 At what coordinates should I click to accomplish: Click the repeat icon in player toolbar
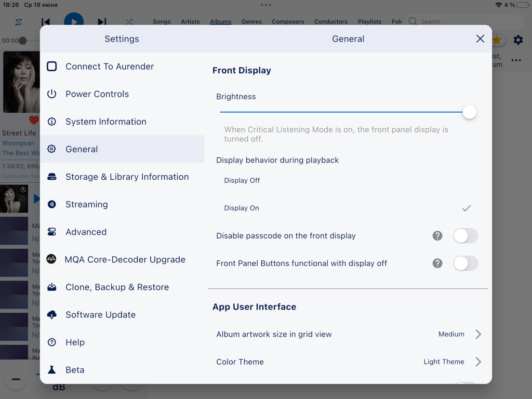click(x=18, y=22)
